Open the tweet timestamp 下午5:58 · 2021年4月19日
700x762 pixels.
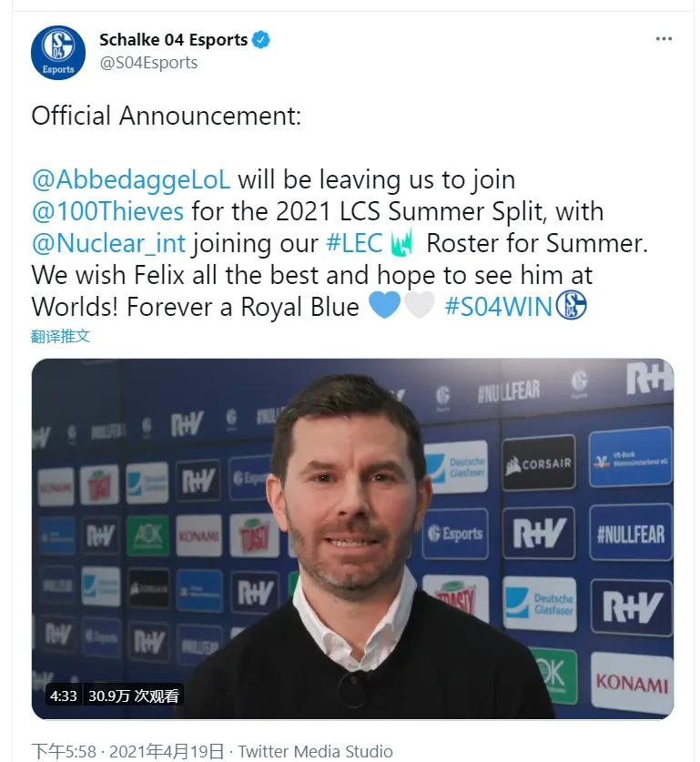click(x=127, y=751)
